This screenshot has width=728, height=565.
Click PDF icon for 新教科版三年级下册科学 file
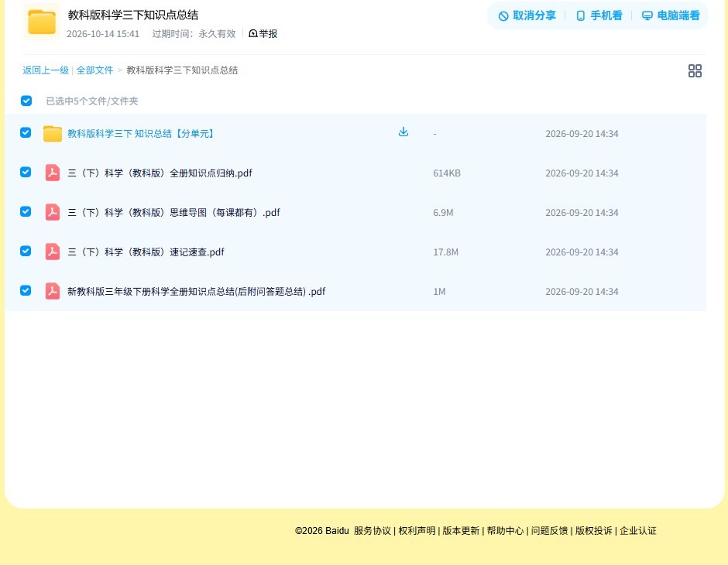53,291
